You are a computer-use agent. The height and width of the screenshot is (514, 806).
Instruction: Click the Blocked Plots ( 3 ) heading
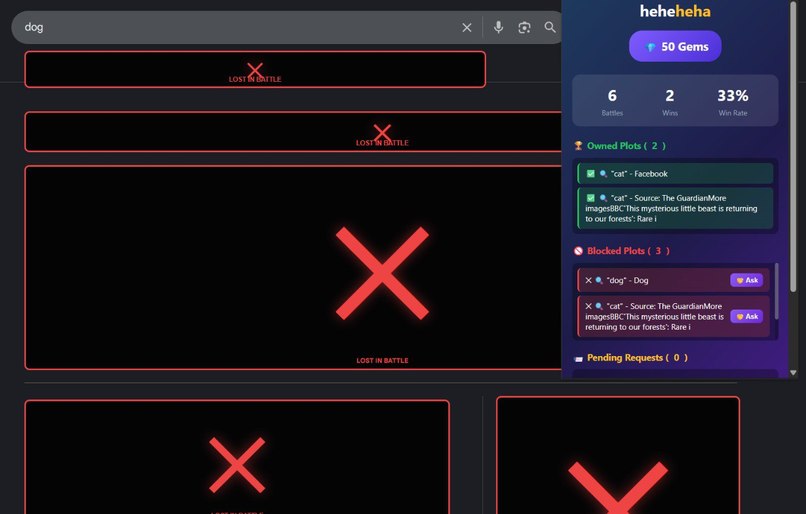[628, 251]
